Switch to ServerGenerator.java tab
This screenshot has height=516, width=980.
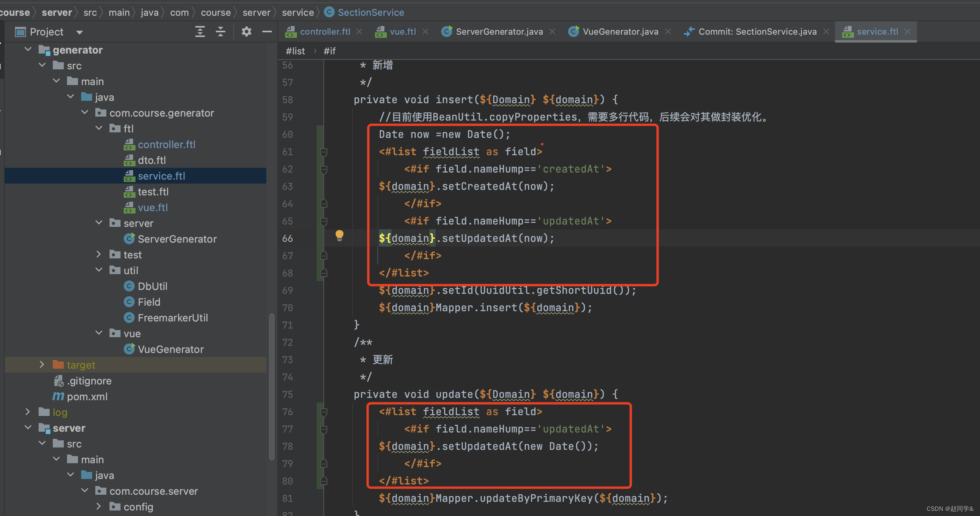tap(499, 32)
